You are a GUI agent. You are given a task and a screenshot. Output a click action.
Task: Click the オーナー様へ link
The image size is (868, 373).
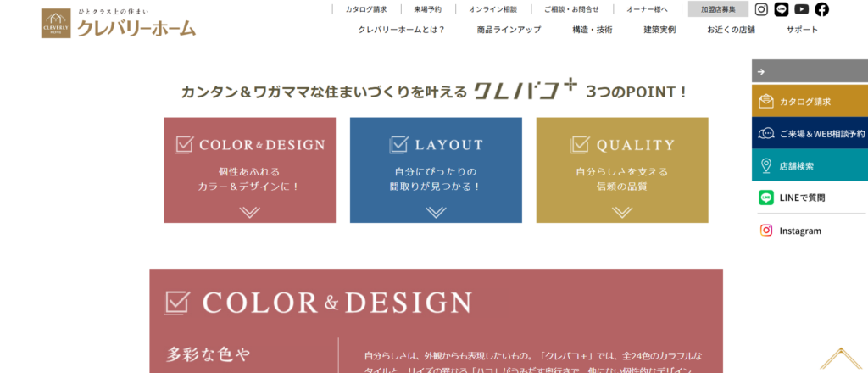(647, 9)
